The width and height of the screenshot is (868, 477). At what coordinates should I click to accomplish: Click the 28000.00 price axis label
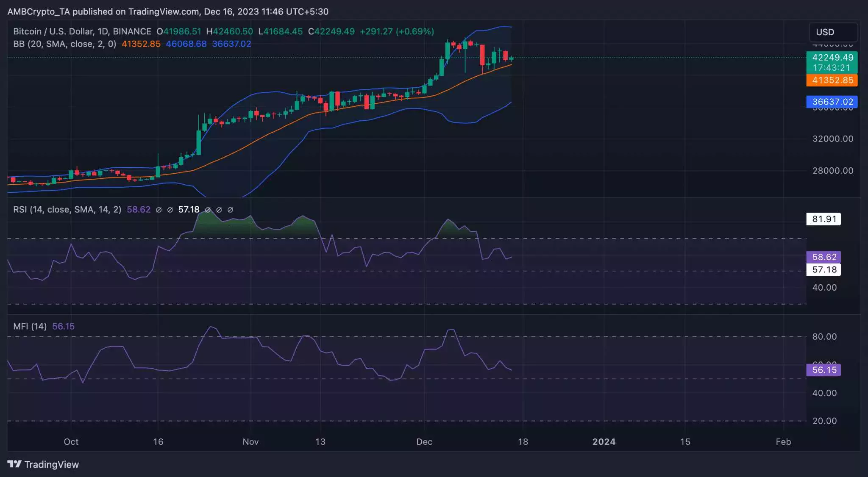pos(833,171)
